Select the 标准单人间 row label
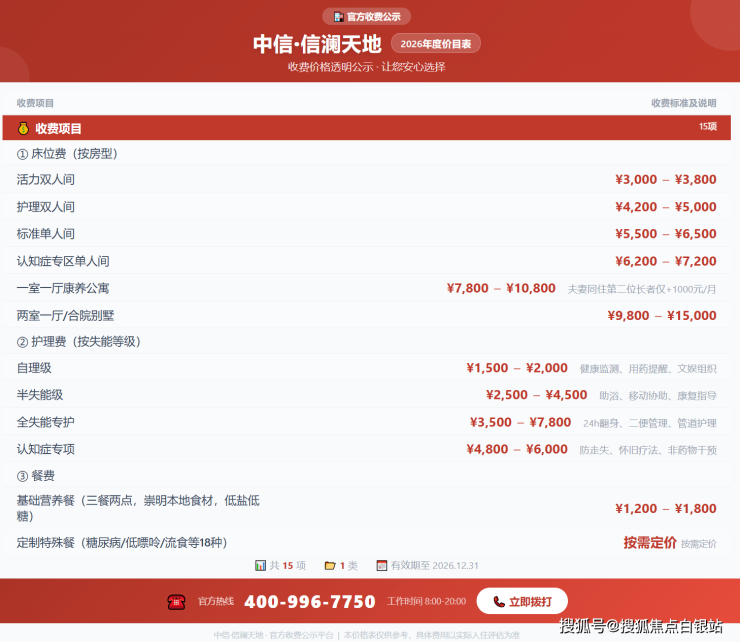740x642 pixels. [x=46, y=234]
